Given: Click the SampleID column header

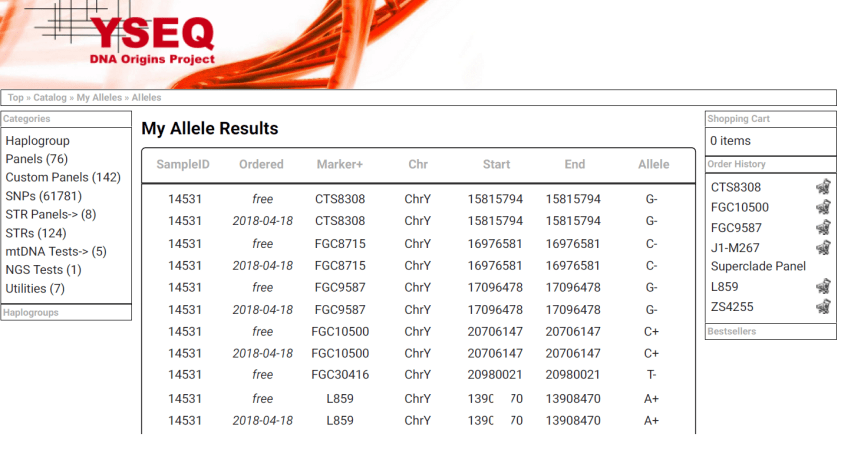Looking at the screenshot, I should (183, 165).
